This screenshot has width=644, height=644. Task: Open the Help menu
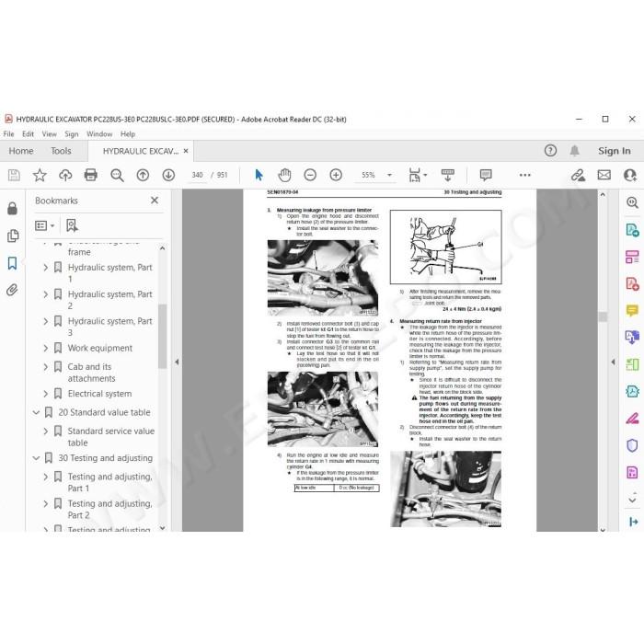click(128, 134)
